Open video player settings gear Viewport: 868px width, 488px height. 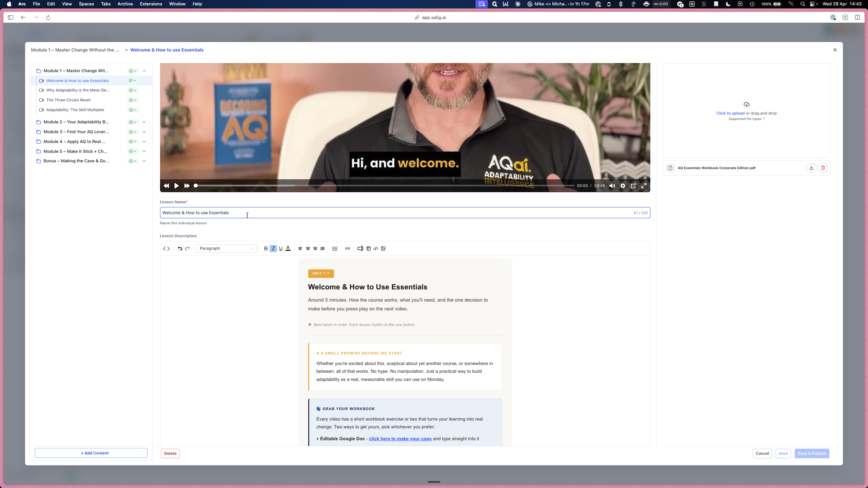coord(623,186)
